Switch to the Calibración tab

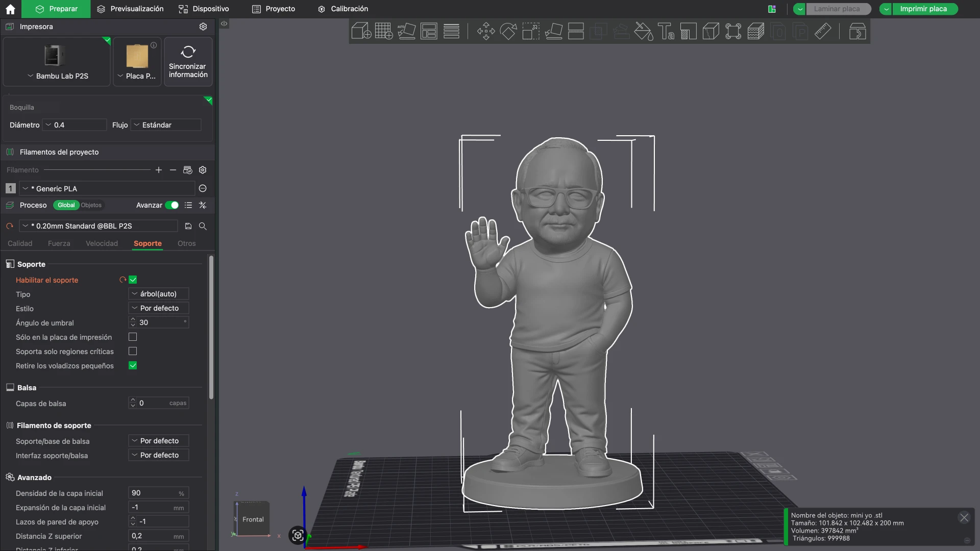pyautogui.click(x=342, y=9)
